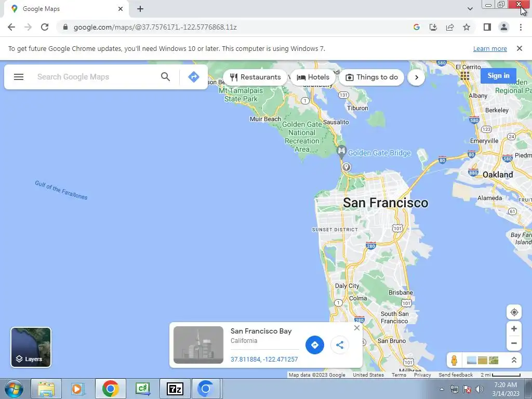The width and height of the screenshot is (532, 399).
Task: Click the address bar URL
Action: [x=155, y=27]
